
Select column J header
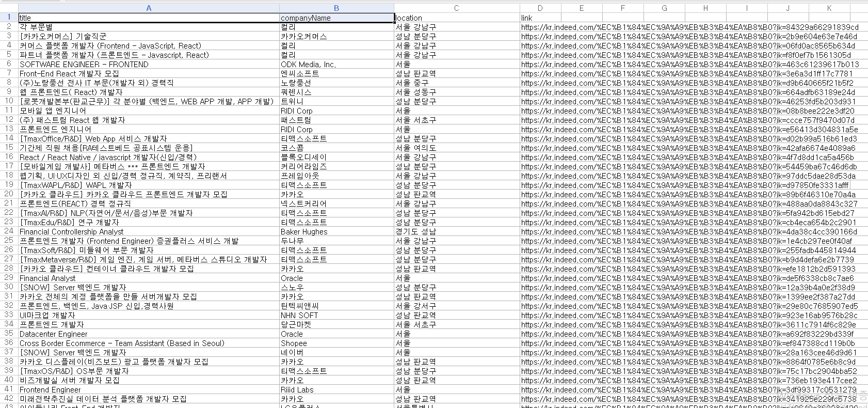(x=788, y=8)
